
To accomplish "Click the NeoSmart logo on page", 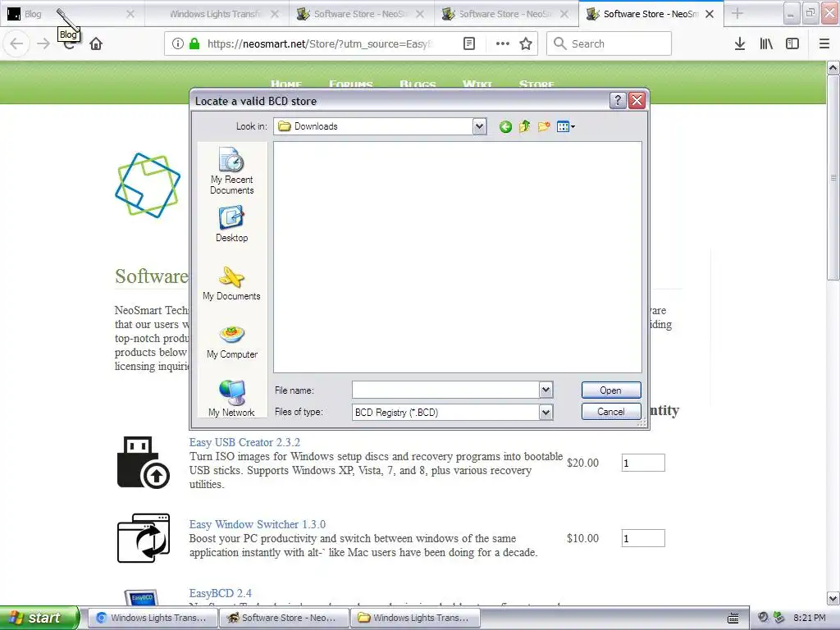I will 148,185.
